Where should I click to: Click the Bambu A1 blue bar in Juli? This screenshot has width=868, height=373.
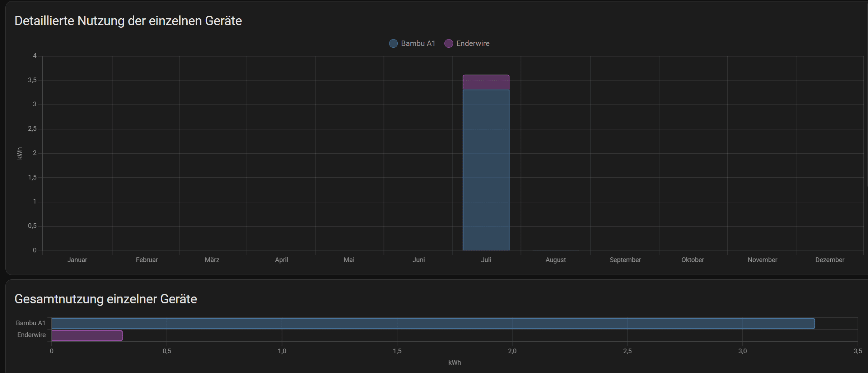click(x=486, y=170)
